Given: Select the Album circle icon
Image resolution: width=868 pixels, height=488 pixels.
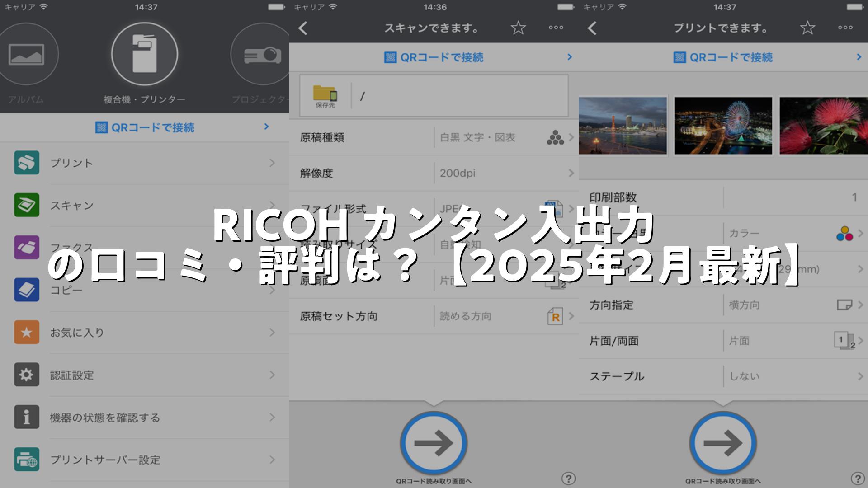Looking at the screenshot, I should click(26, 54).
